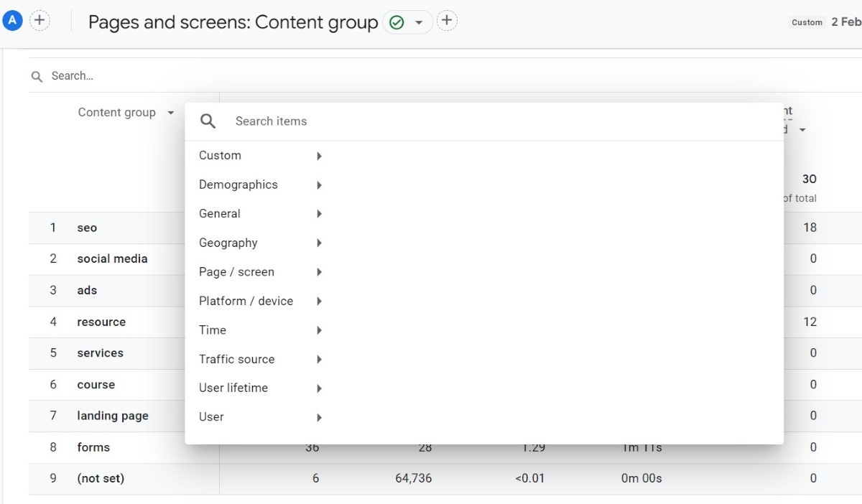Click the sort arrow in the last column header
Screen dimensions: 862x504
click(x=802, y=131)
